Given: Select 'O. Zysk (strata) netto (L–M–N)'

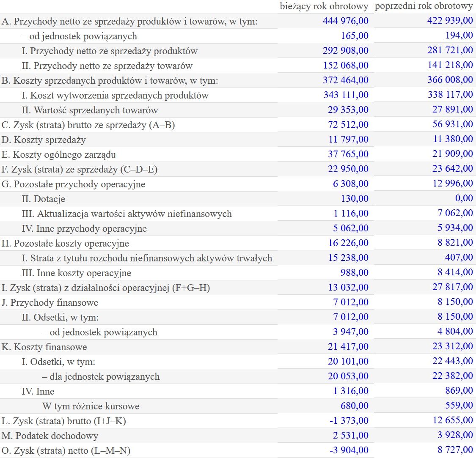Looking at the screenshot, I should tap(66, 451).
